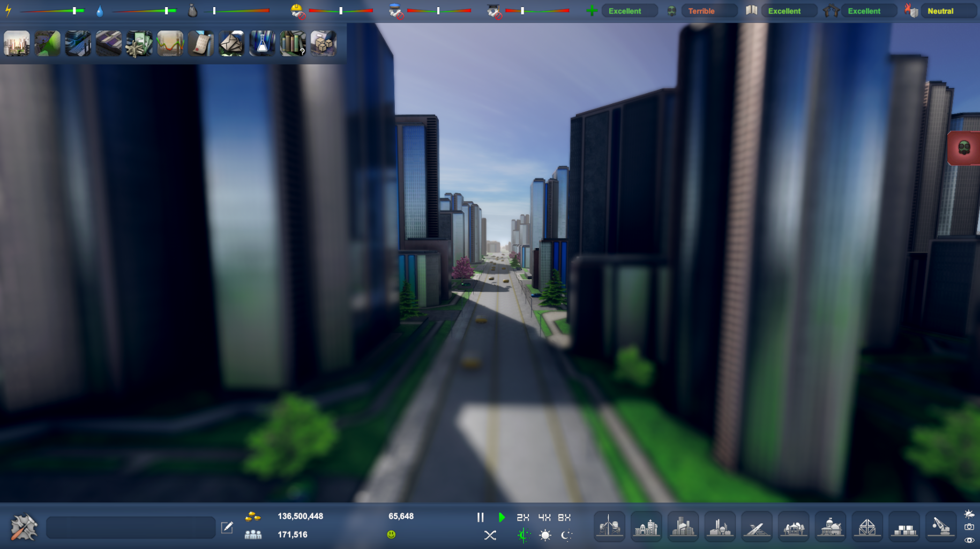Click the open book education icon
980x549 pixels.
point(752,10)
